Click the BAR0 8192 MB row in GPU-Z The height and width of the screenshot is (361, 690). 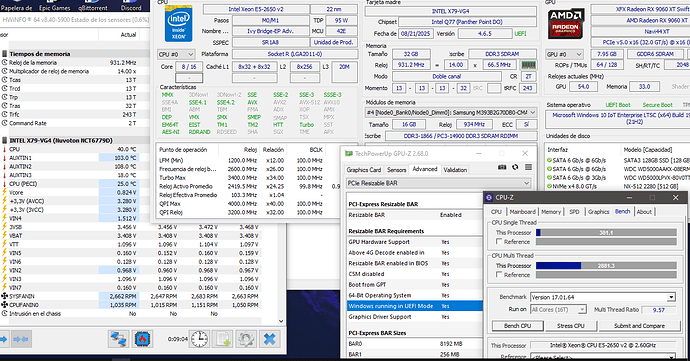[415, 344]
